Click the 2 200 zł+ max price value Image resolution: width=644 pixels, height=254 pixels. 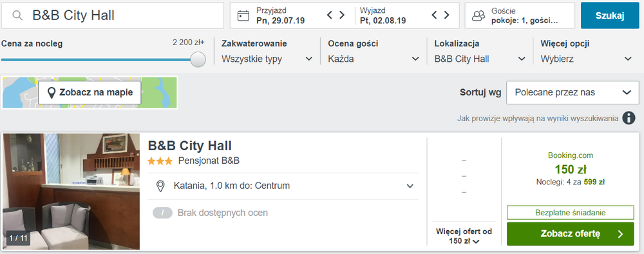189,42
